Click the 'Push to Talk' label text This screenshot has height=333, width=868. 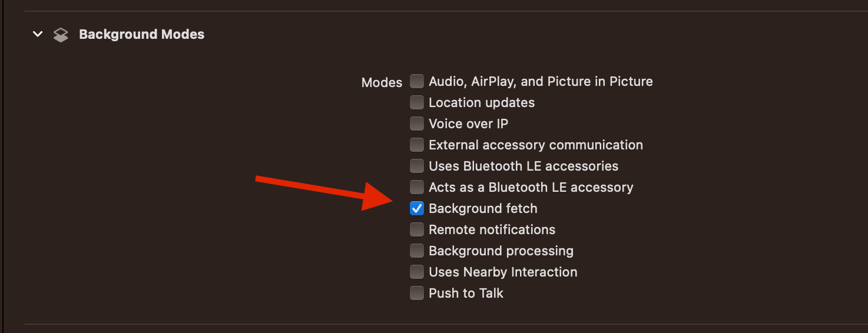coord(466,293)
